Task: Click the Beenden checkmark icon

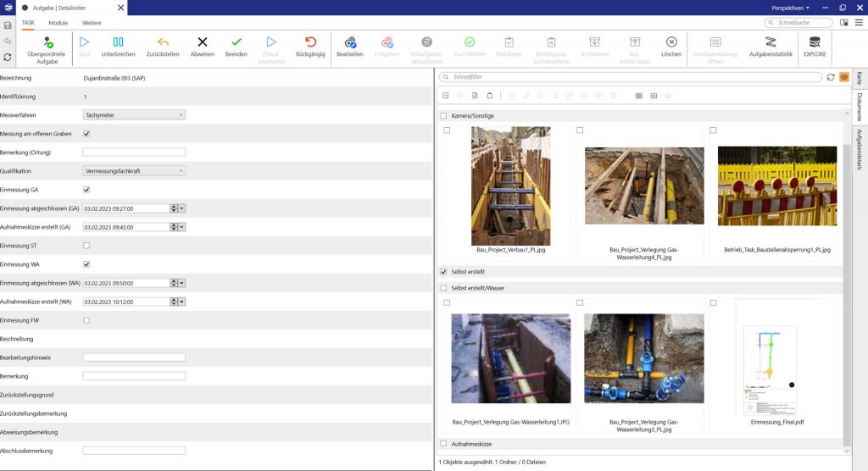Action: coord(236,42)
